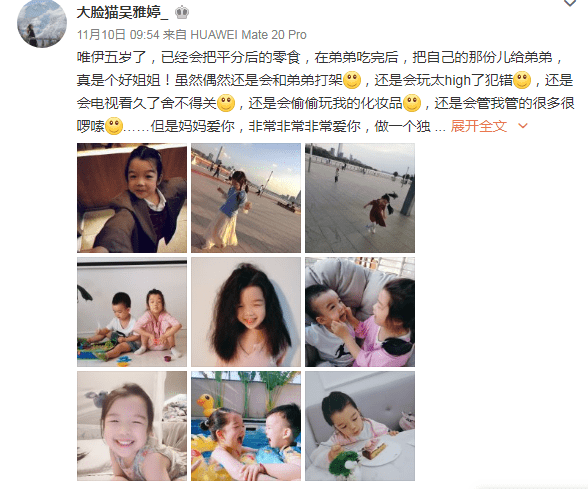Open the photo of girl pinching brother's cheeks
588x489 pixels.
(360, 312)
